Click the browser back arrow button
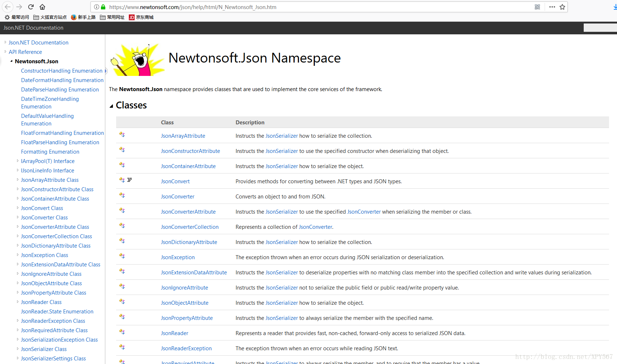617x364 pixels. (8, 7)
